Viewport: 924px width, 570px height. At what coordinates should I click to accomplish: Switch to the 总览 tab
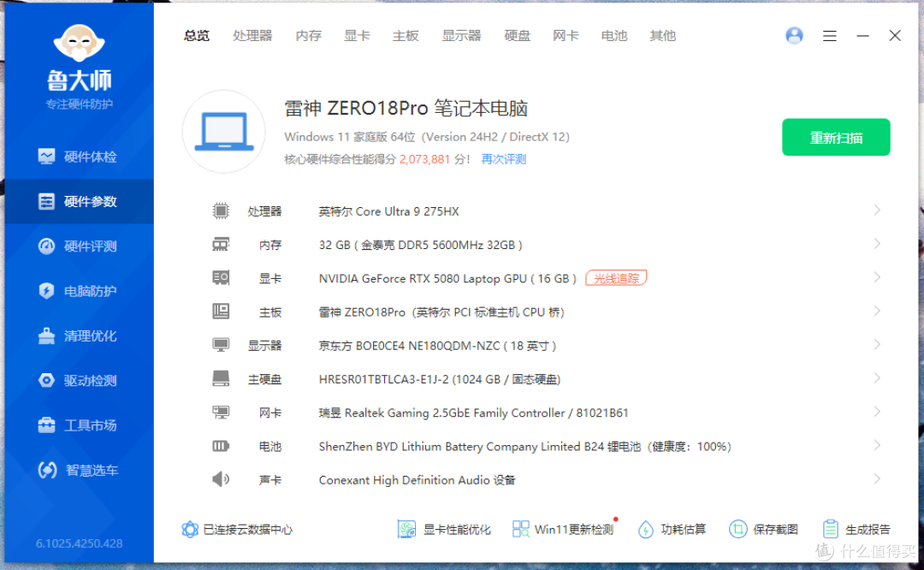pyautogui.click(x=196, y=36)
